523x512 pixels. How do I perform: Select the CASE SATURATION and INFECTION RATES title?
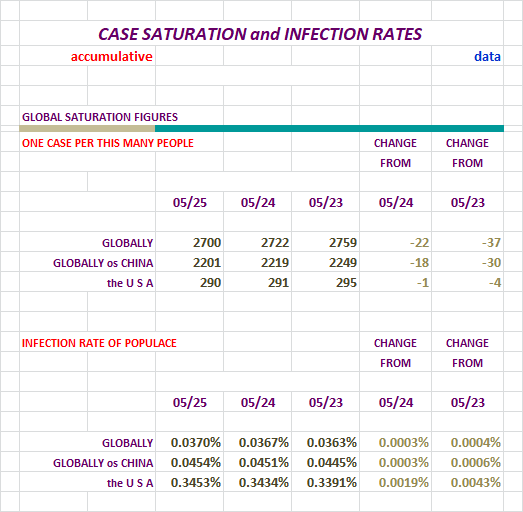pyautogui.click(x=260, y=34)
